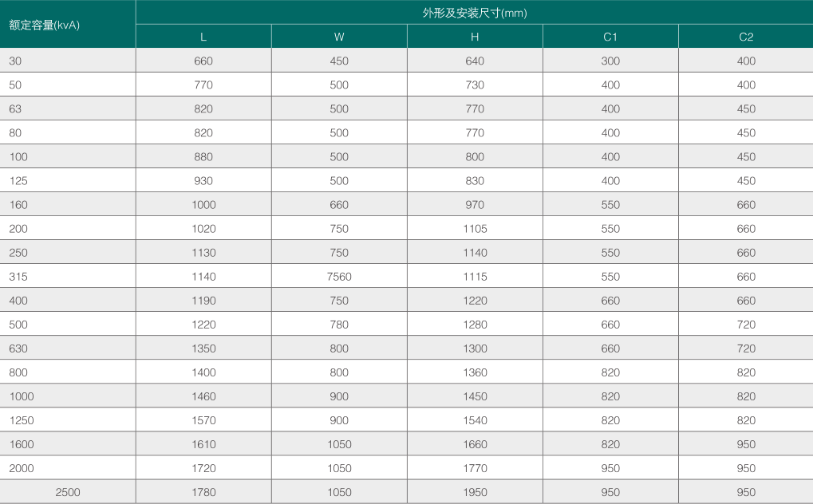Select the 1950 height value for 2500
This screenshot has height=504, width=813.
(x=476, y=492)
